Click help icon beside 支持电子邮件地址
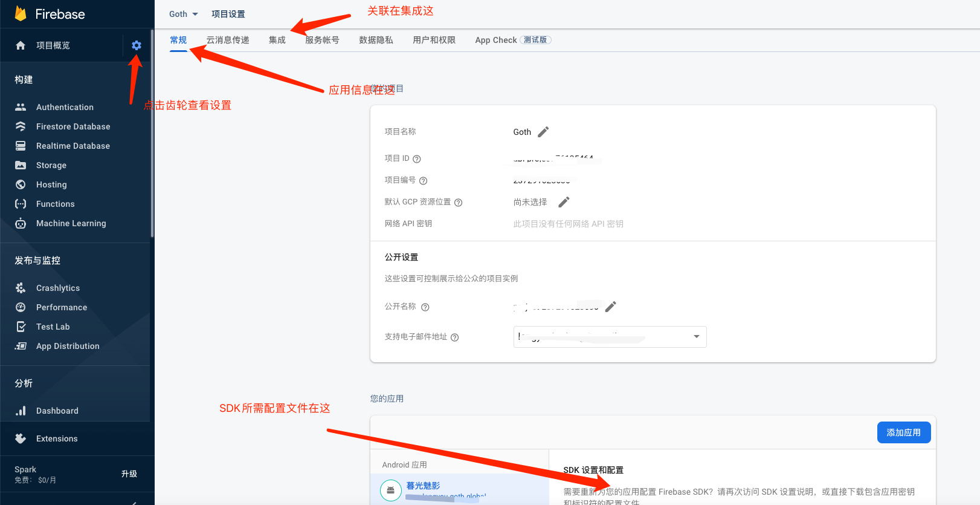 (455, 337)
